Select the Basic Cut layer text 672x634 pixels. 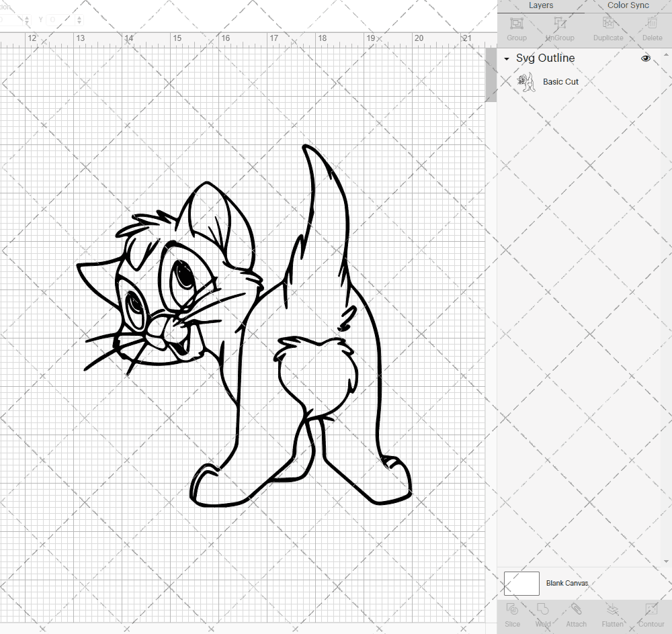coord(560,82)
